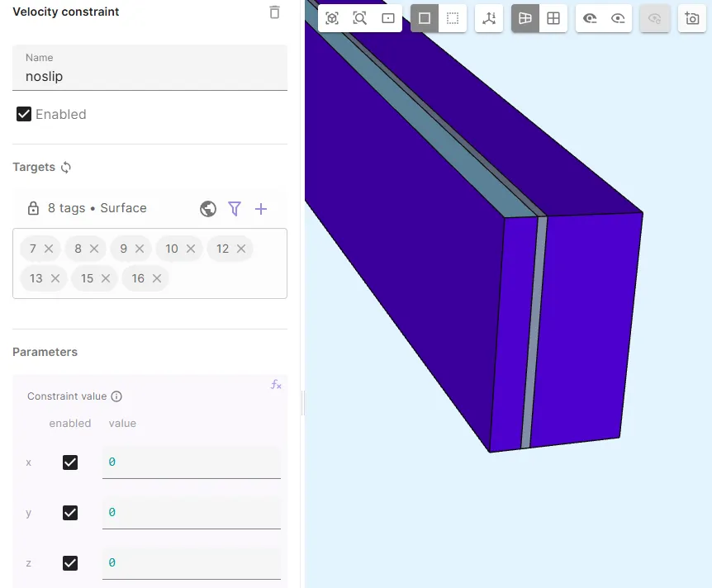712x588 pixels.
Task: Remove tag 7 from targets
Action: coord(49,249)
